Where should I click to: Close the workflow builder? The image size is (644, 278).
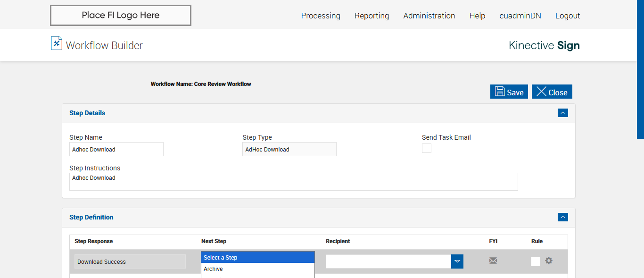pyautogui.click(x=552, y=92)
